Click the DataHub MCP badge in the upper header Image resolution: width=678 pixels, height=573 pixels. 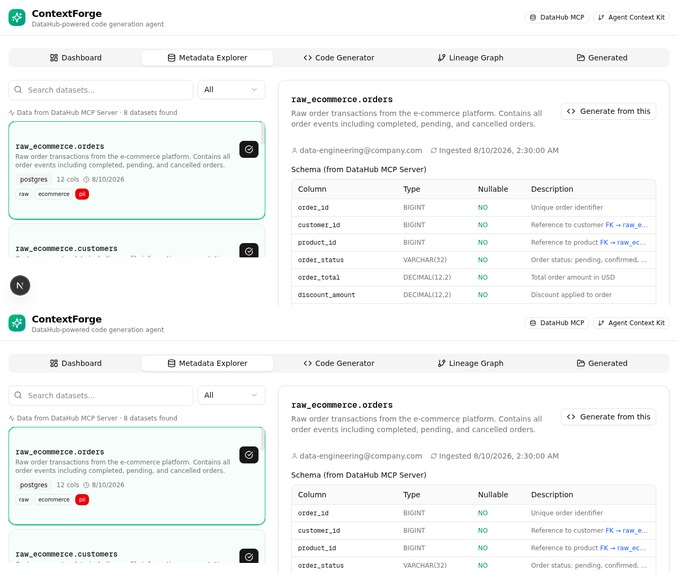557,17
